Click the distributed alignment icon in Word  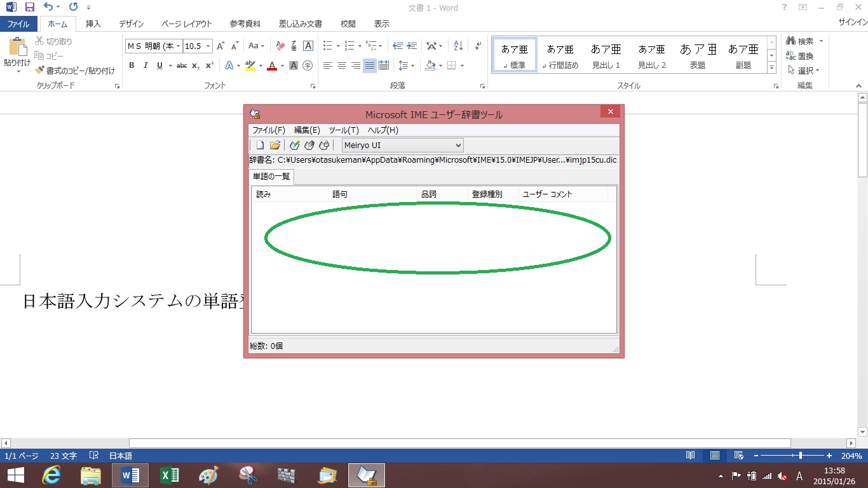[384, 65]
